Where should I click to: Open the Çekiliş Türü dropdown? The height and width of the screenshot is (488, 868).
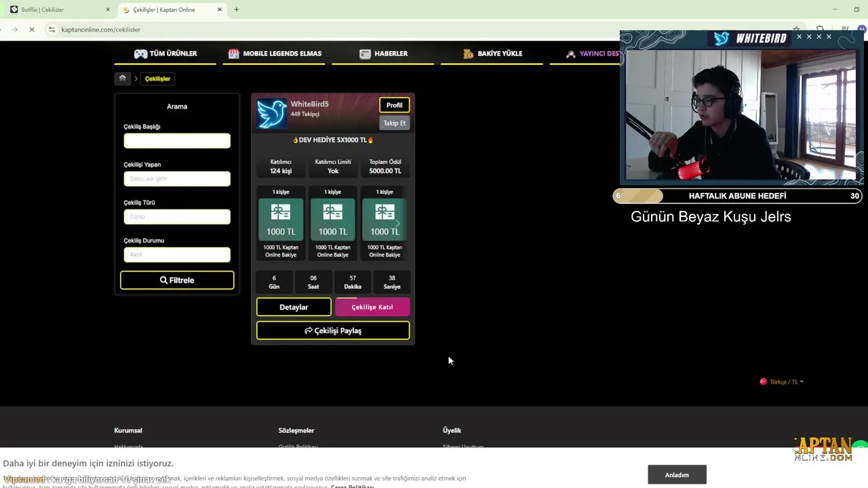pos(177,217)
